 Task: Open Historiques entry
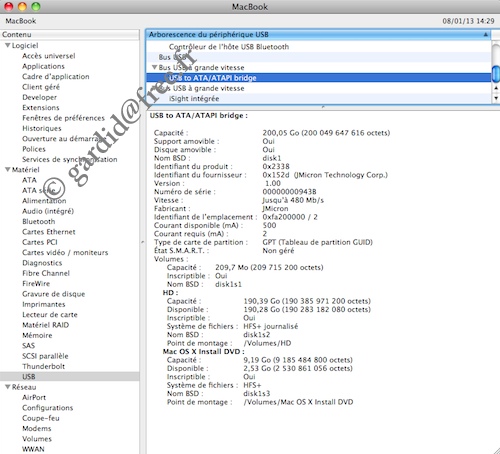click(42, 128)
